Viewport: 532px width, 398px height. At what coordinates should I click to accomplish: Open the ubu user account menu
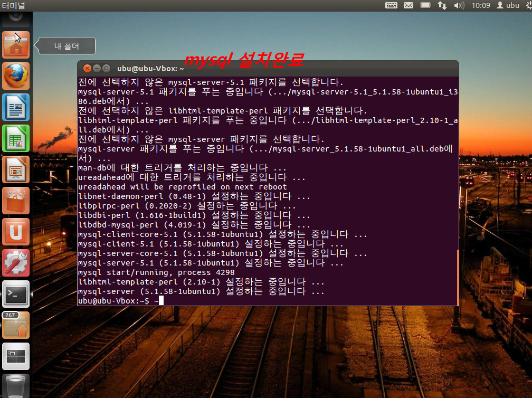pos(508,5)
